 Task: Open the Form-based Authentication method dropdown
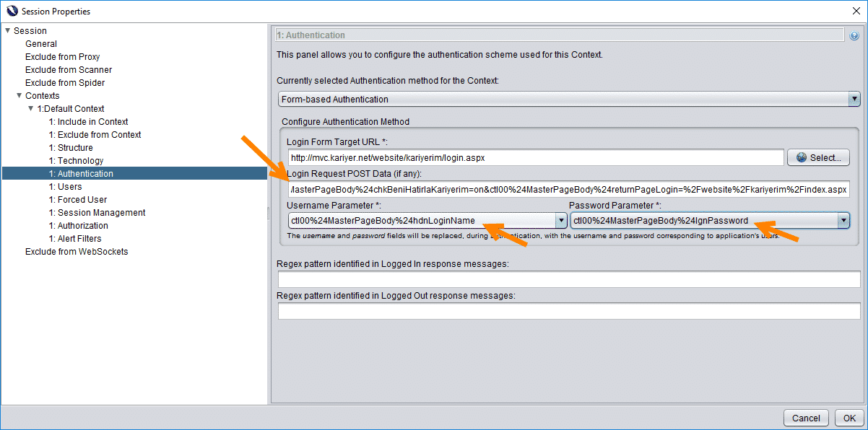[854, 100]
